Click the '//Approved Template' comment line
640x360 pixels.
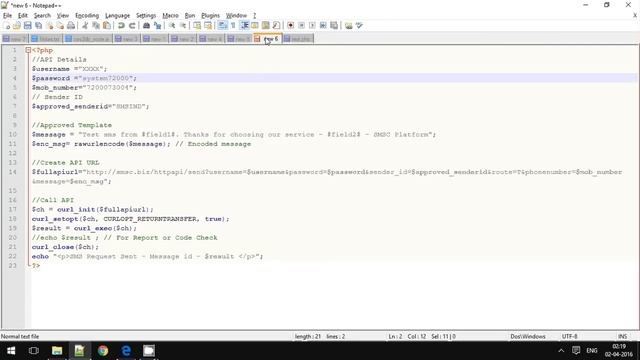72,125
